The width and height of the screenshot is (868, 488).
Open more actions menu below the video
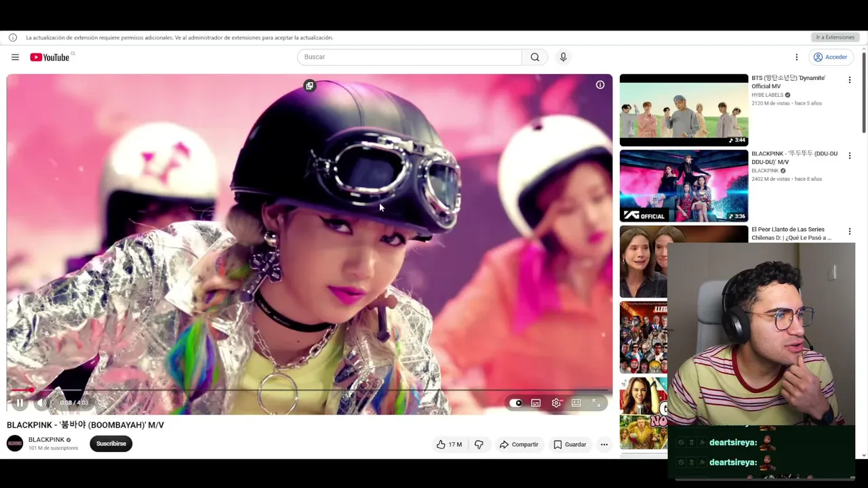pyautogui.click(x=604, y=445)
